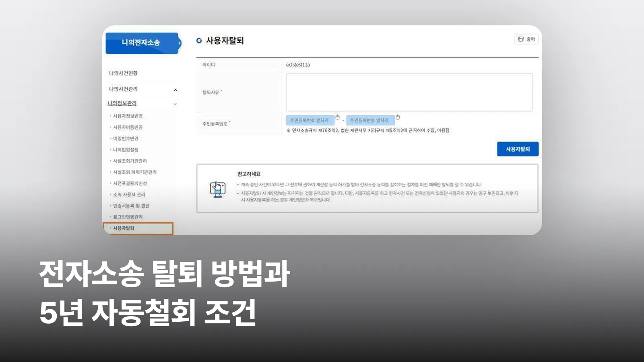
Task: Open the 나의사건현황 menu
Action: (123, 73)
